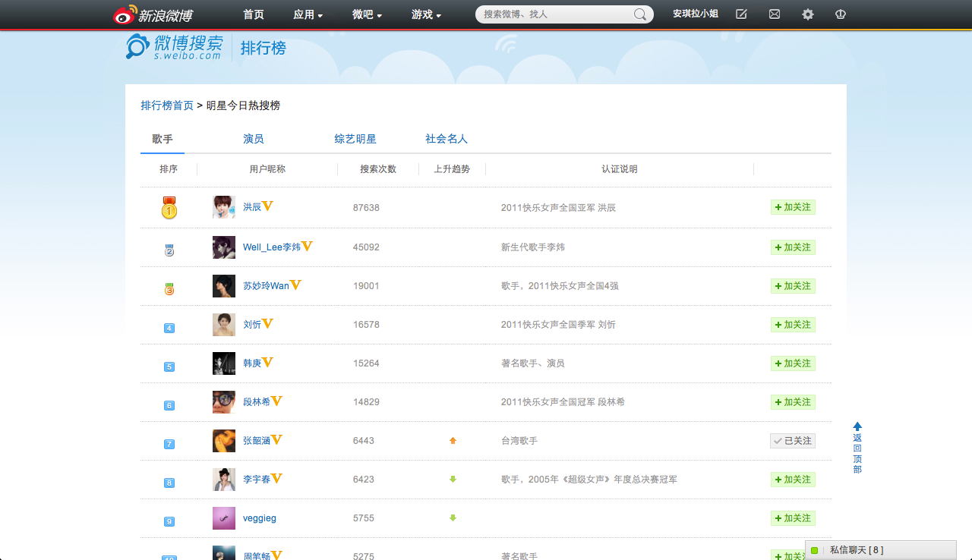Follow 李宇春 with the 加关注 button
972x560 pixels.
tap(793, 480)
